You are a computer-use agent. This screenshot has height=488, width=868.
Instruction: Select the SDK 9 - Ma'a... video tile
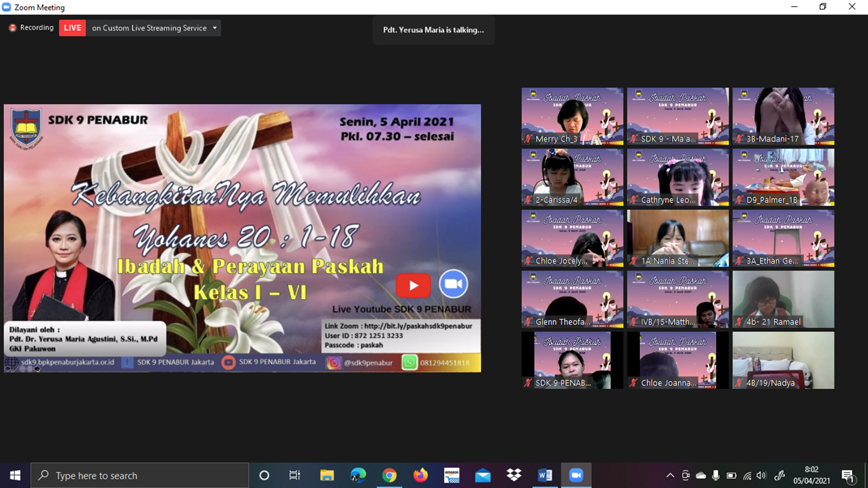point(678,116)
